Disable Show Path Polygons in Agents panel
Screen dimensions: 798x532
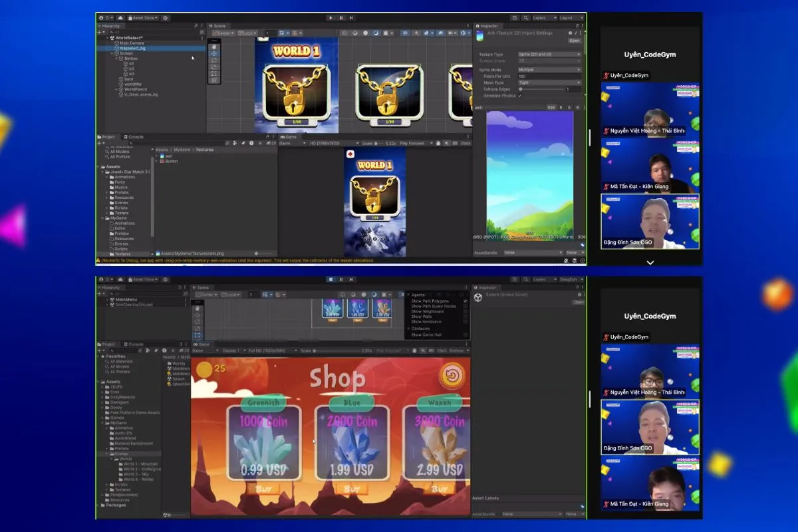coord(465,301)
